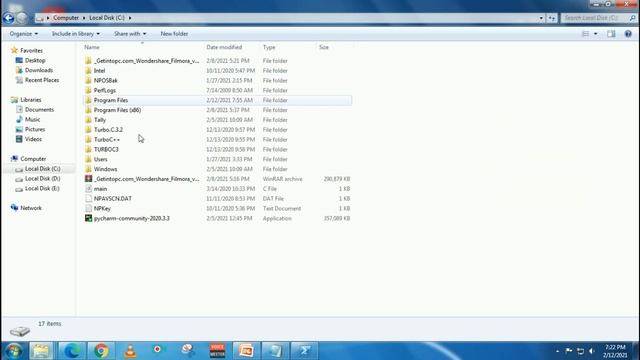Open the view options dropdown arrow
The image size is (640, 360).
pyautogui.click(x=596, y=34)
